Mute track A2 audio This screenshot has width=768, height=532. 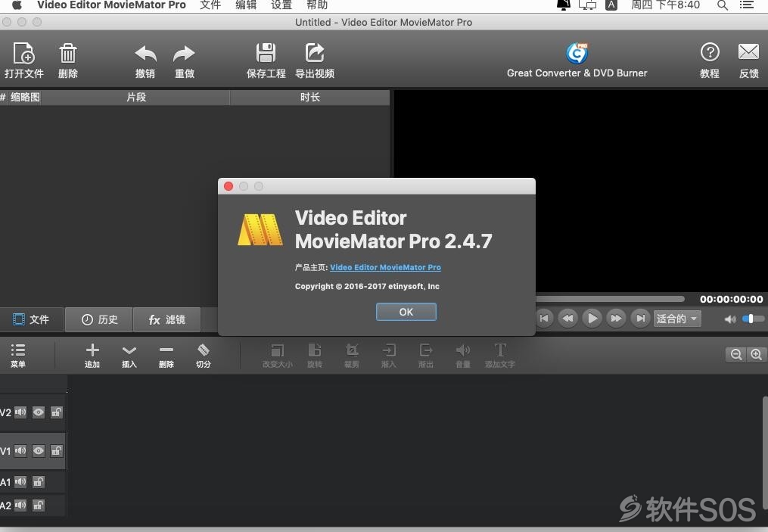point(20,505)
